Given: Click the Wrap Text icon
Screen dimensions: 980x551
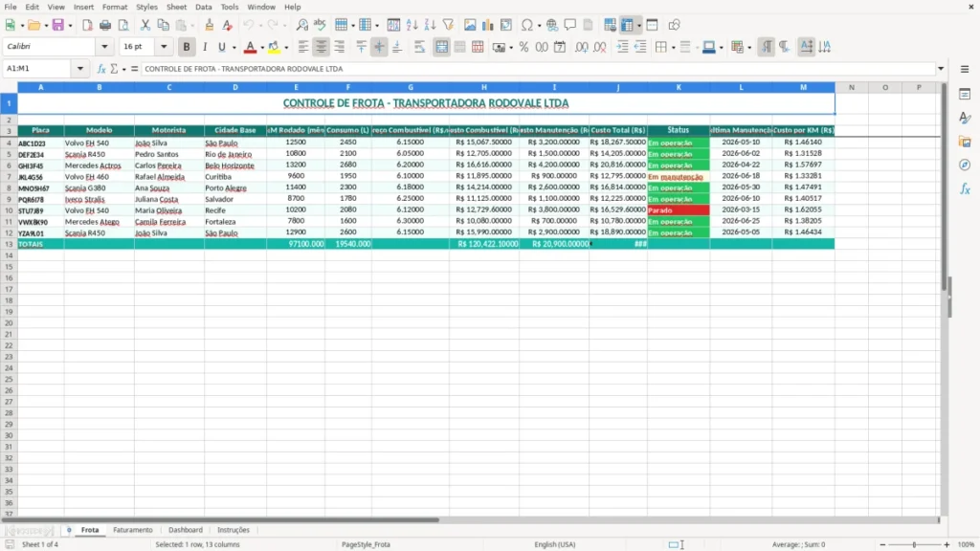Looking at the screenshot, I should coord(419,47).
